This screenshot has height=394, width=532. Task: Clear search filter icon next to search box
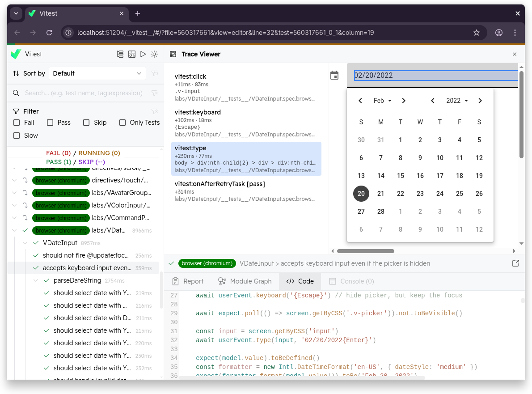pos(155,93)
